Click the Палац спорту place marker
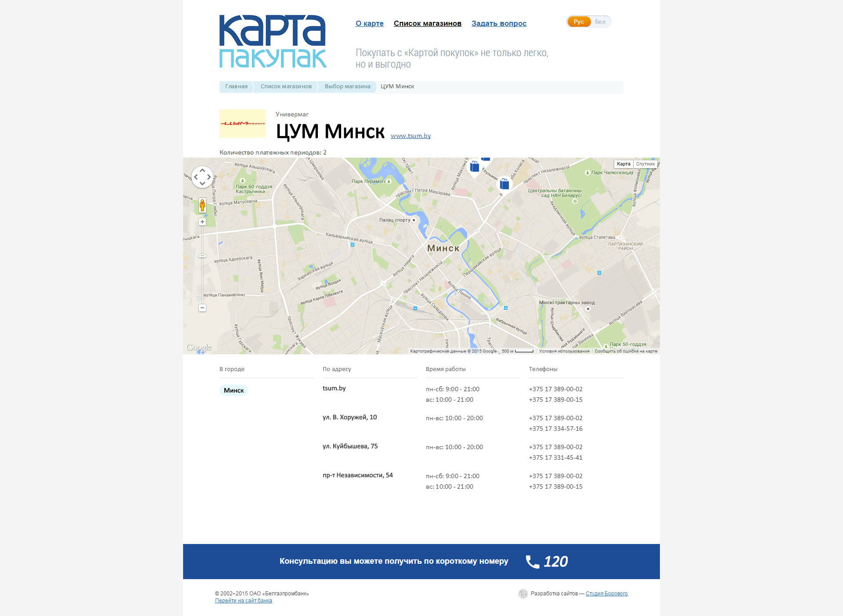Image resolution: width=843 pixels, height=616 pixels. [x=414, y=220]
